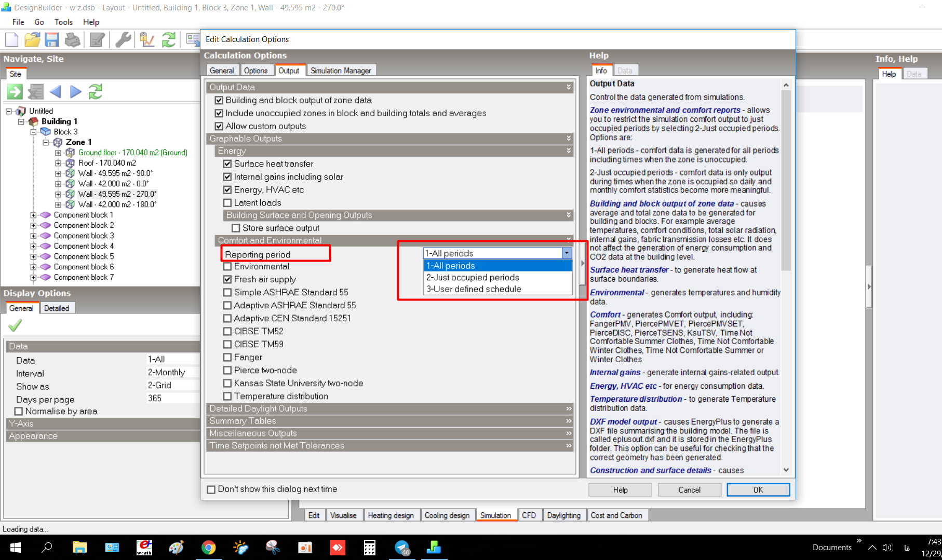Screen dimensions: 942x560
Task: Click the Help button in the dialog
Action: click(620, 490)
